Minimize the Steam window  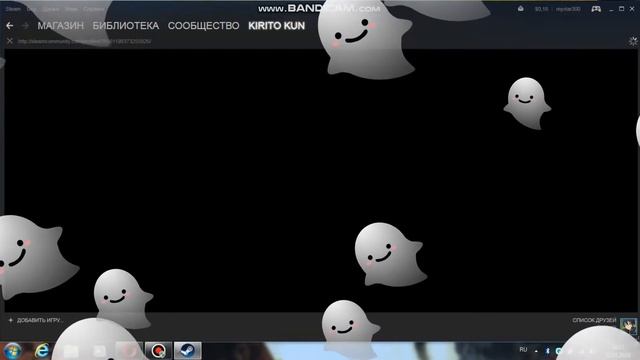611,9
